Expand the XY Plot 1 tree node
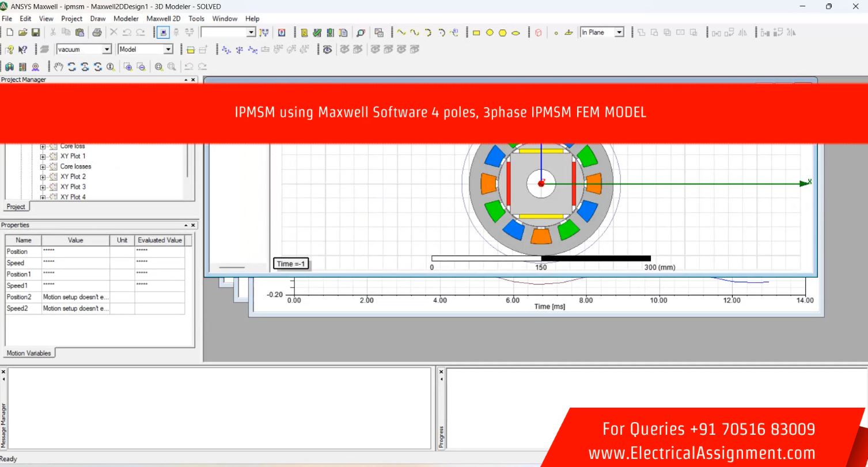The image size is (868, 467). (43, 157)
